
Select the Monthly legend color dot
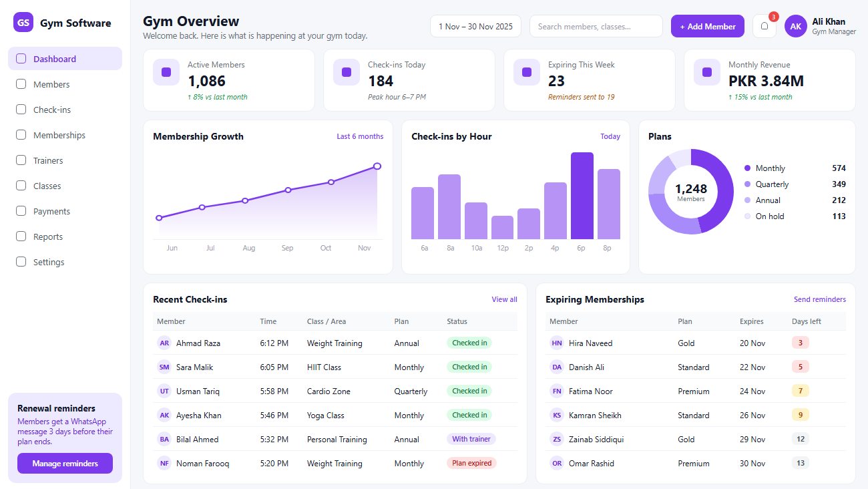pos(747,168)
